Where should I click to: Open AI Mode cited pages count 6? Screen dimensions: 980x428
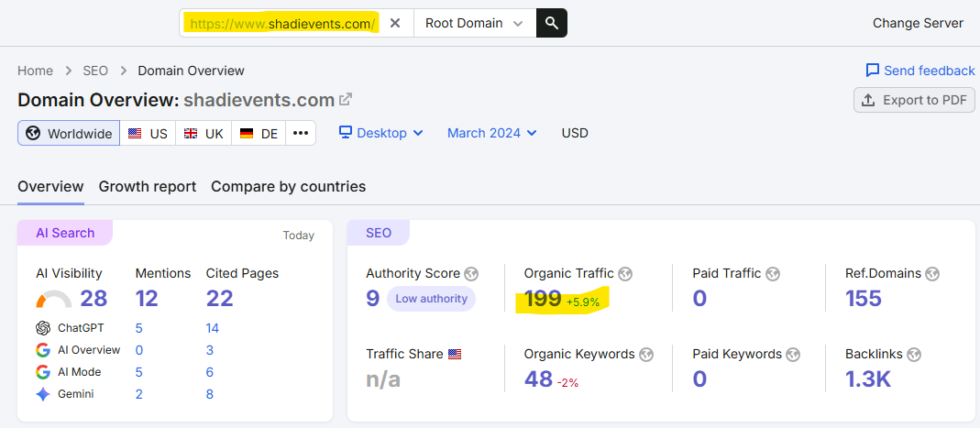pos(209,372)
